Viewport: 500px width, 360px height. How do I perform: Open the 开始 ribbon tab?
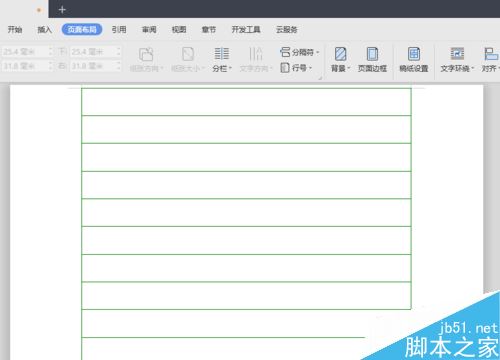coord(15,30)
